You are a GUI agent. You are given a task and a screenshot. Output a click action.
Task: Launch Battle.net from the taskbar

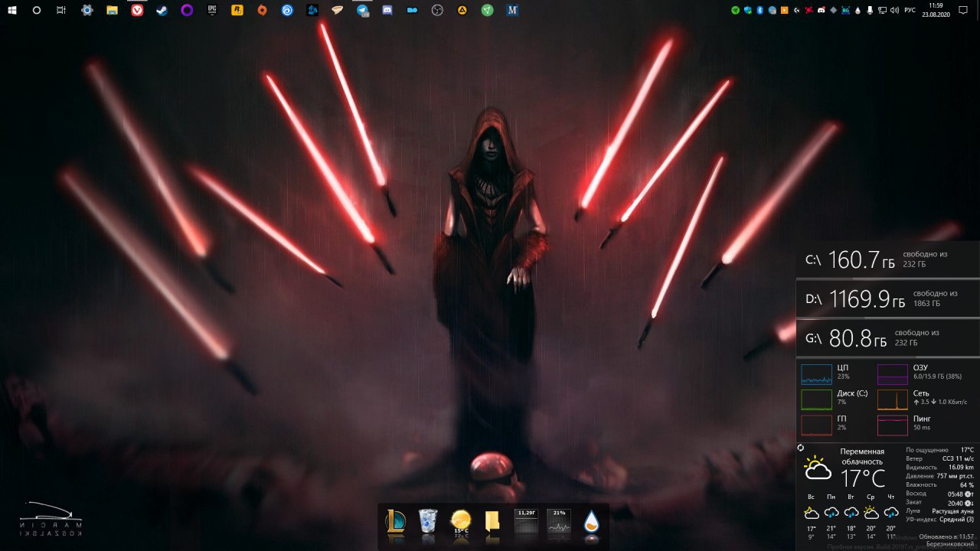312,11
